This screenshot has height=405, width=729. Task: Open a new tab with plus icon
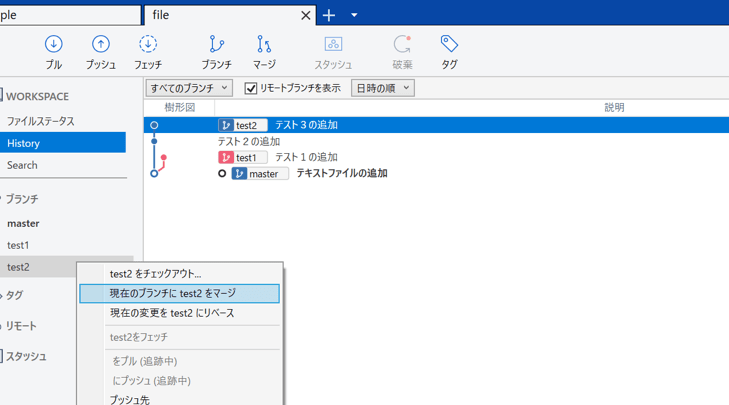[329, 15]
